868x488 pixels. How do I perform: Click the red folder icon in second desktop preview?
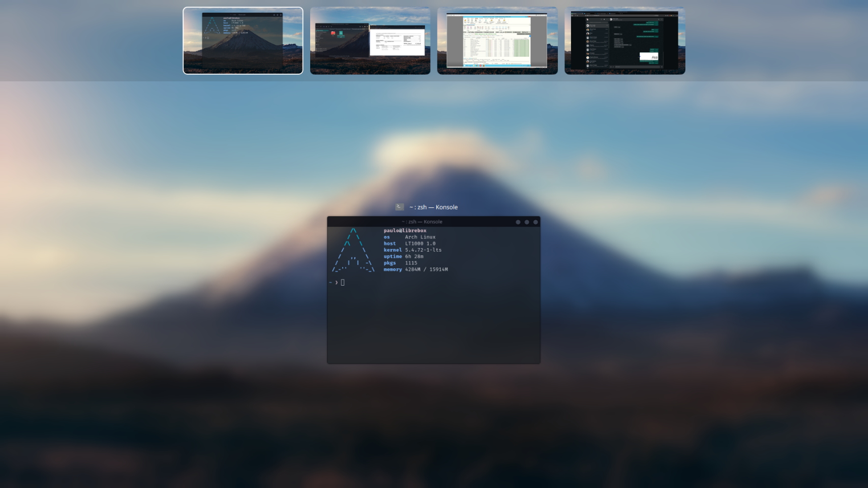click(333, 33)
